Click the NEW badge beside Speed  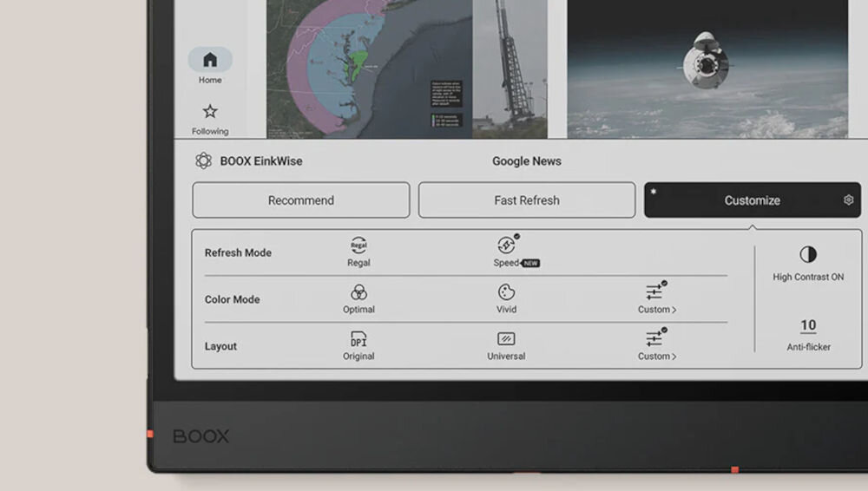pyautogui.click(x=531, y=264)
